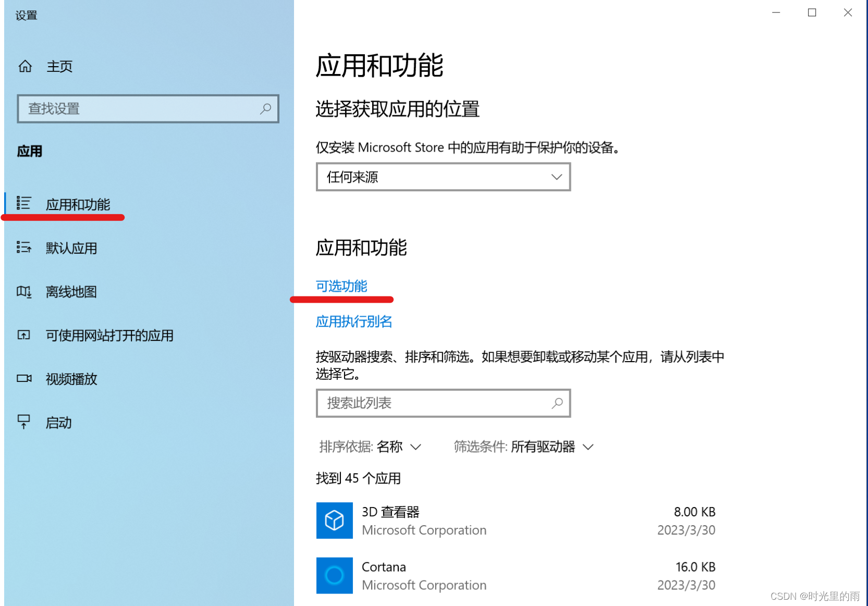This screenshot has width=868, height=606.
Task: Click the 默认应用 icon
Action: [x=24, y=247]
